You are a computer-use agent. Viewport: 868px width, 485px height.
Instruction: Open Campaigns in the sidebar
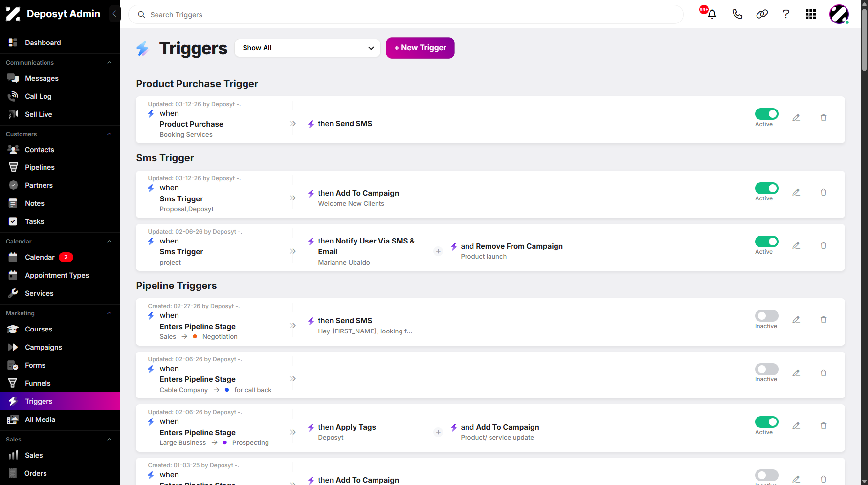pyautogui.click(x=60, y=347)
